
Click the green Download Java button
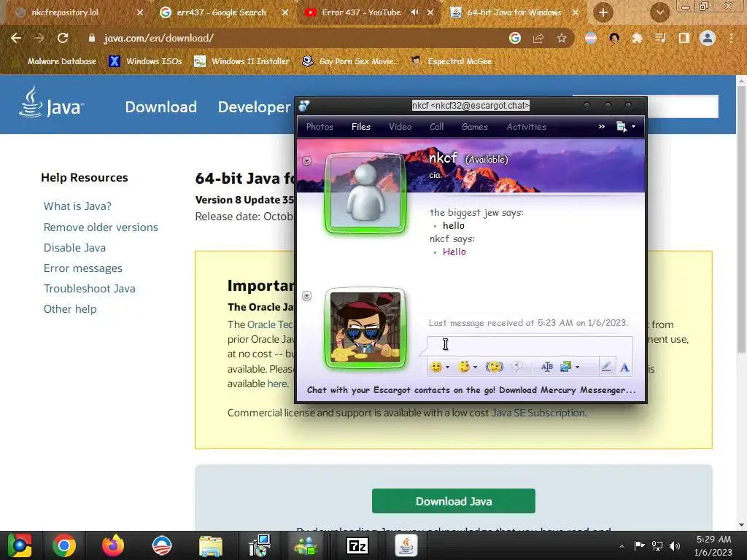[x=454, y=501]
